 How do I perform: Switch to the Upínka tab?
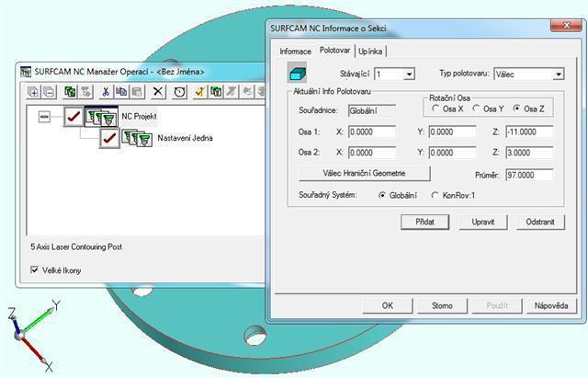pyautogui.click(x=370, y=52)
